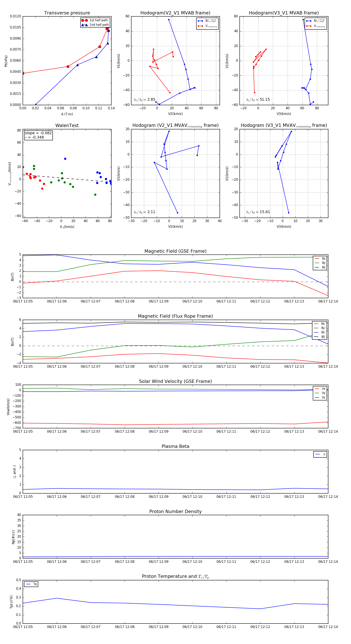Click the Walen test y-axis label V_remaining(km/s)

coord(10,173)
